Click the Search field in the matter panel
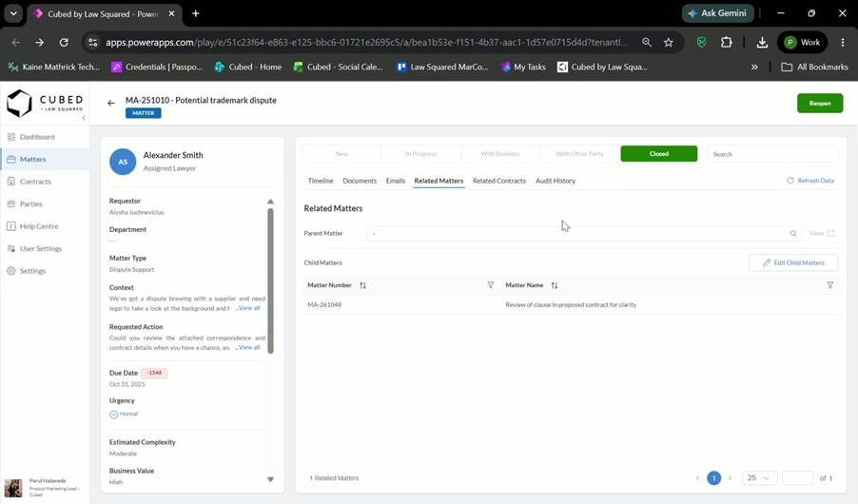858x504 pixels. click(772, 154)
